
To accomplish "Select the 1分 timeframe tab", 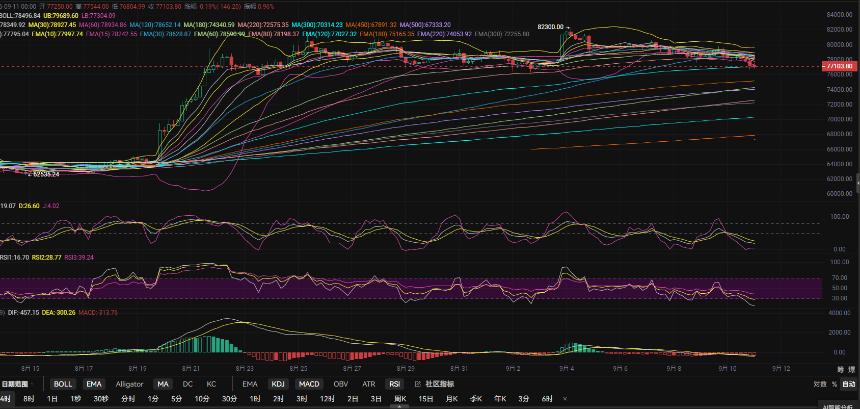I will [153, 399].
